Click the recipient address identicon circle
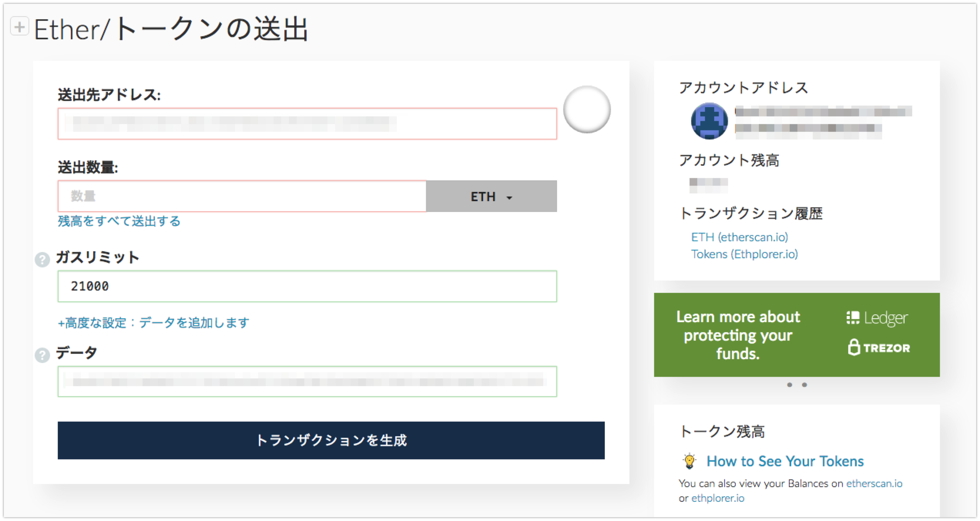 [587, 109]
